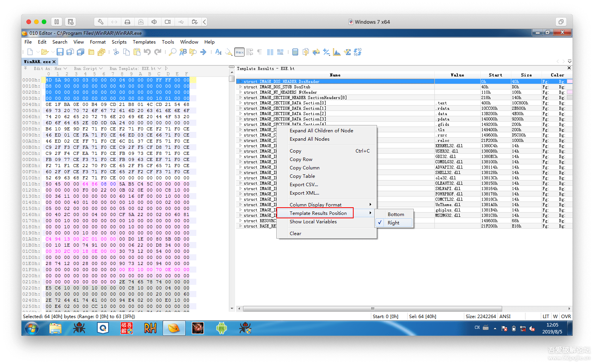This screenshot has width=594, height=364.
Task: Click NtHeader row background color swatch
Action: tap(570, 92)
